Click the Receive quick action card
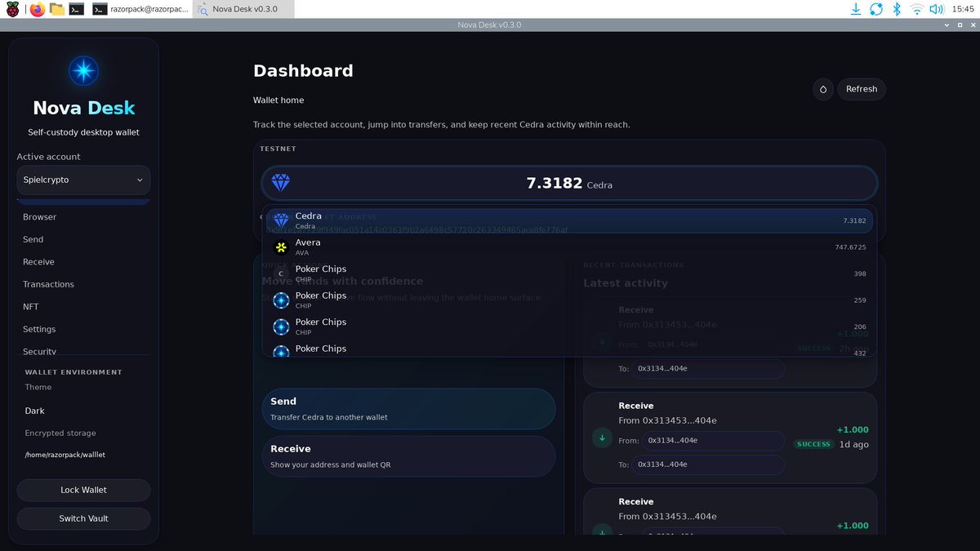Screen dimensions: 980x551 408,456
